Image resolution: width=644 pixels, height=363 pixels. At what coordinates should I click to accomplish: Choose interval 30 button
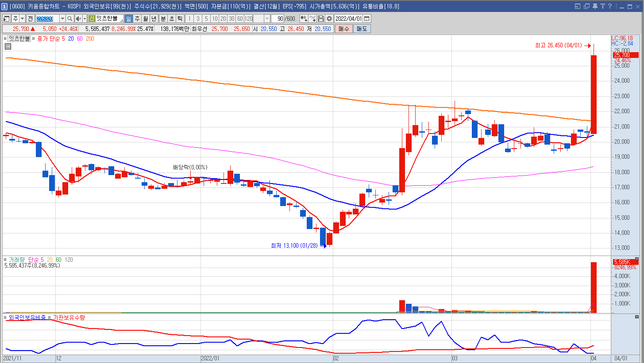pyautogui.click(x=231, y=19)
